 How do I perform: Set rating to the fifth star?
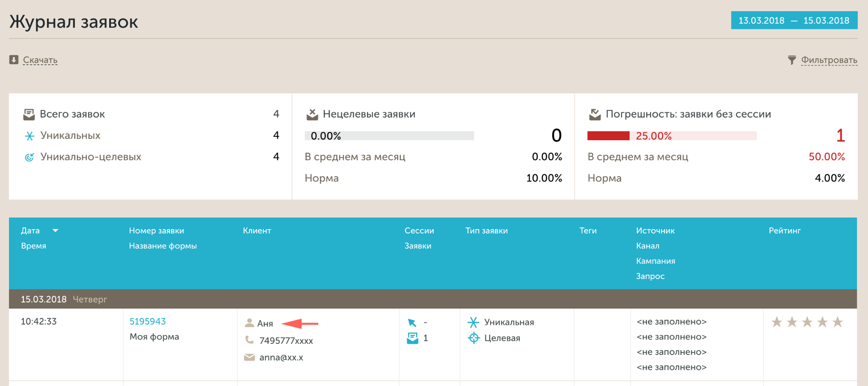click(838, 322)
